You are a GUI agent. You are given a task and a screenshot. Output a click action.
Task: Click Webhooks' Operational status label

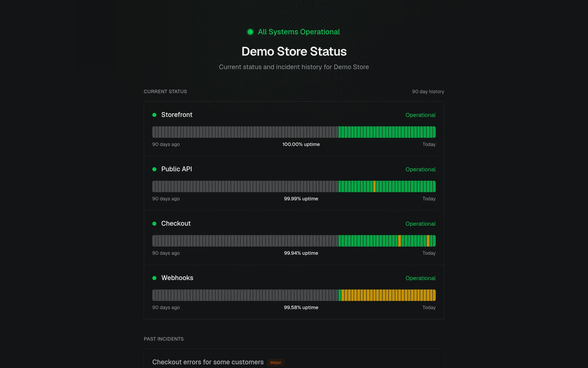[420, 278]
